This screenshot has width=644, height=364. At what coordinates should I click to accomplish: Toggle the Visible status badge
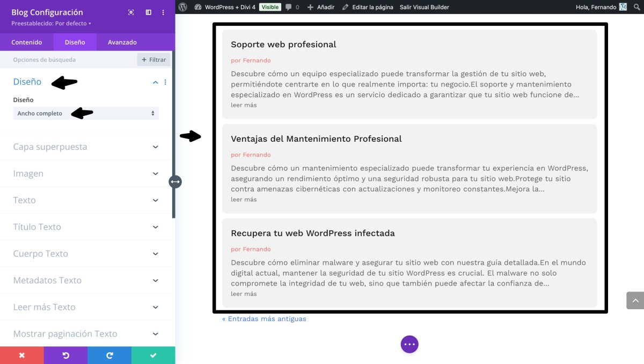pos(270,7)
